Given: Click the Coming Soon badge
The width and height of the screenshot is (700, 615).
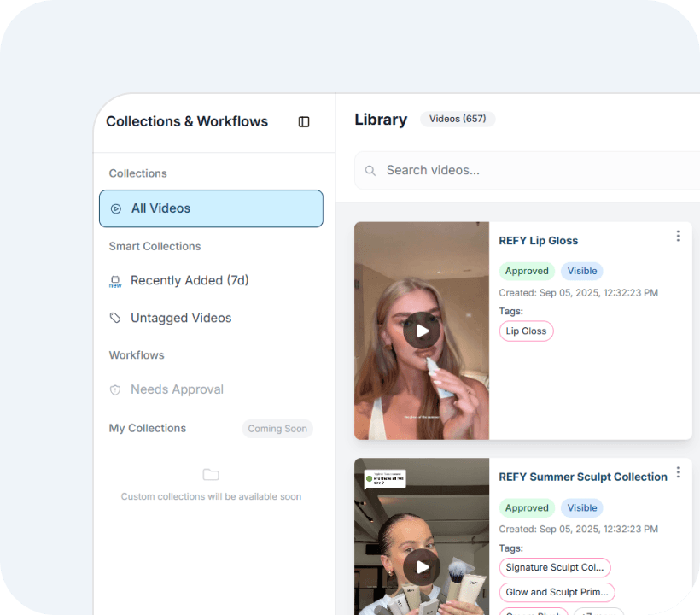Looking at the screenshot, I should coord(277,429).
